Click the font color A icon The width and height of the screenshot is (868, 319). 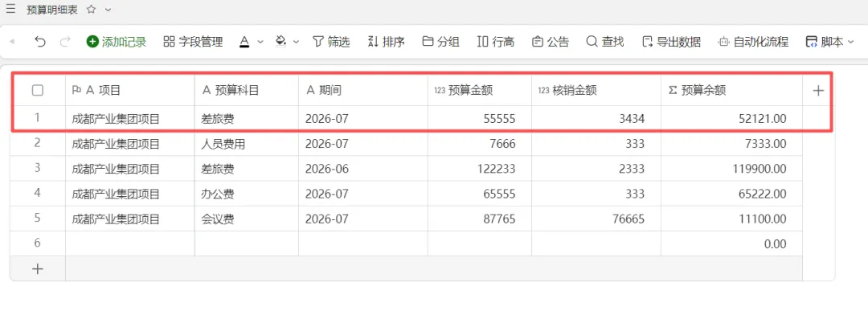pos(244,42)
